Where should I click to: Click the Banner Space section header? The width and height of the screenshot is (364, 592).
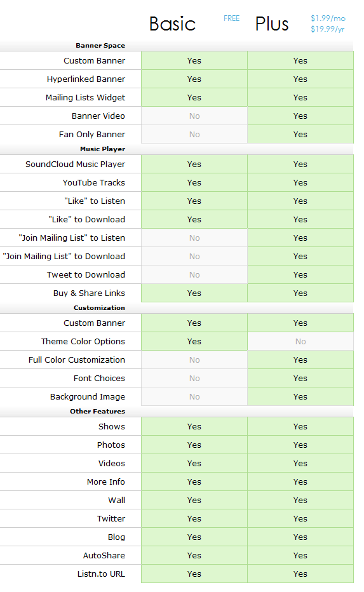(x=100, y=45)
